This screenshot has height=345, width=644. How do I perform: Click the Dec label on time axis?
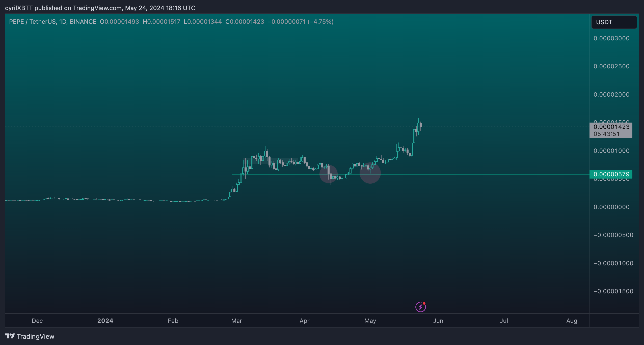tap(37, 321)
